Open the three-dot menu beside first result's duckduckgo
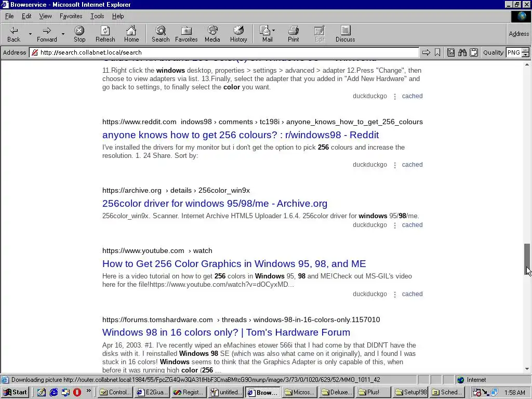The image size is (532, 399). [x=395, y=97]
